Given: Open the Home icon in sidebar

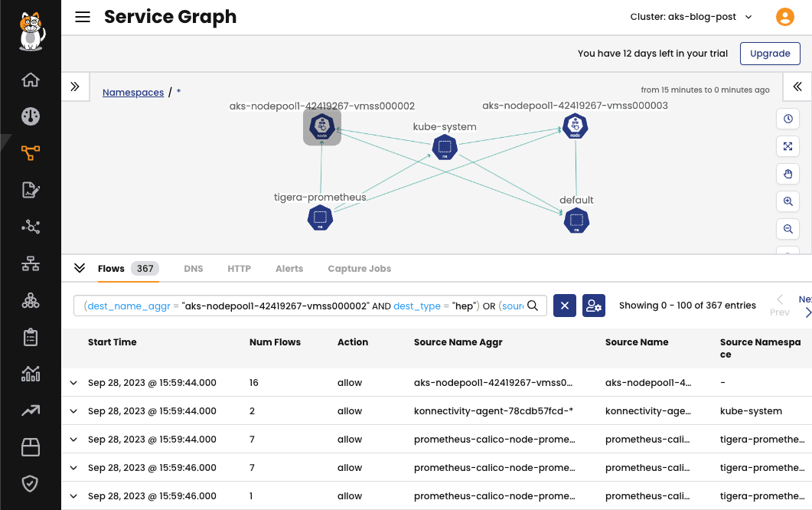Looking at the screenshot, I should [31, 80].
